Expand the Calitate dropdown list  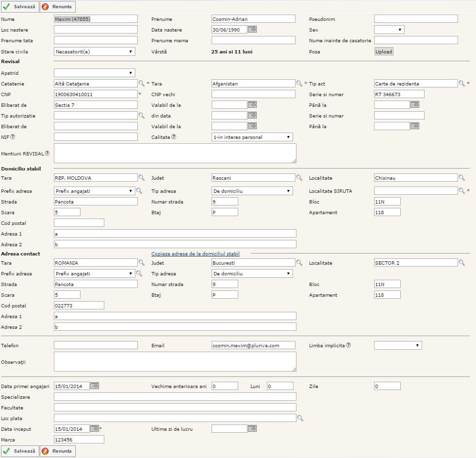coord(252,137)
